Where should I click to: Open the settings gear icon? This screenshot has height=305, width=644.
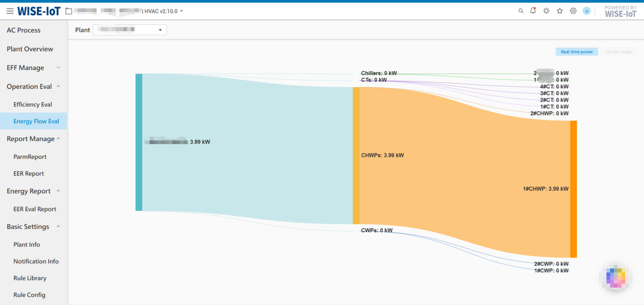coord(573,11)
